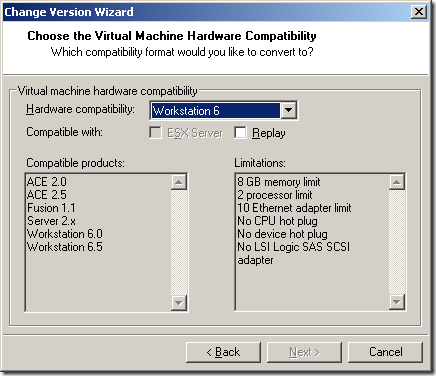Select Server 2.x in Compatible products
The image size is (436, 376).
point(51,221)
